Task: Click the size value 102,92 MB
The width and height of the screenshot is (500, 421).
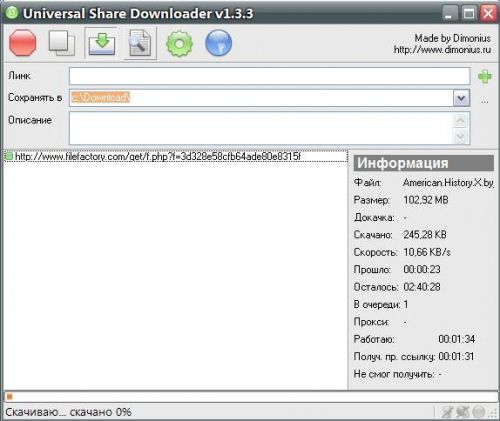Action: pos(426,200)
